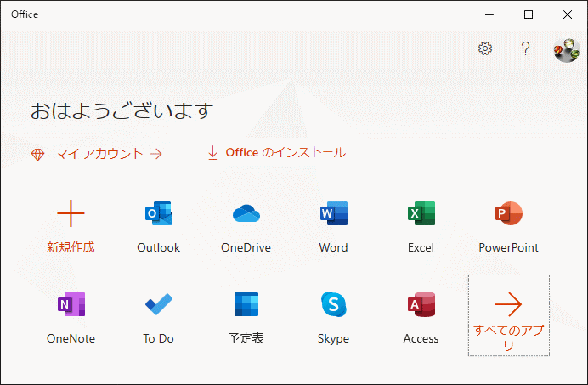Open the account profile picture
The width and height of the screenshot is (588, 385).
click(x=566, y=50)
